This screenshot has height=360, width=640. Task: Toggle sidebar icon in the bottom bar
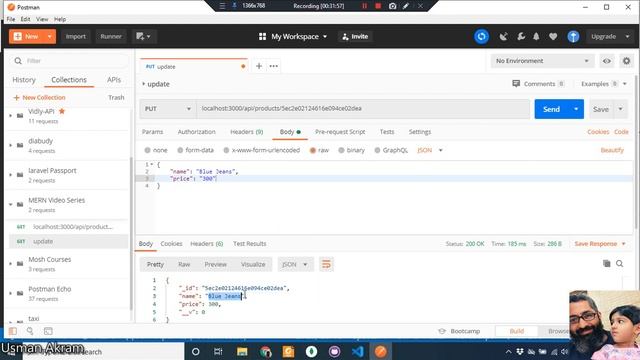pyautogui.click(x=13, y=331)
